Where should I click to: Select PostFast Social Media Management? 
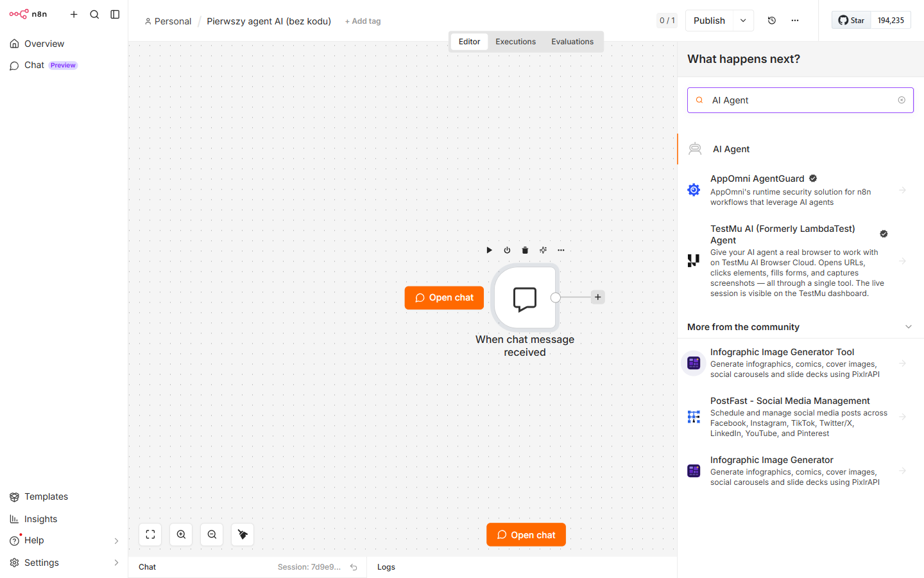(801, 417)
